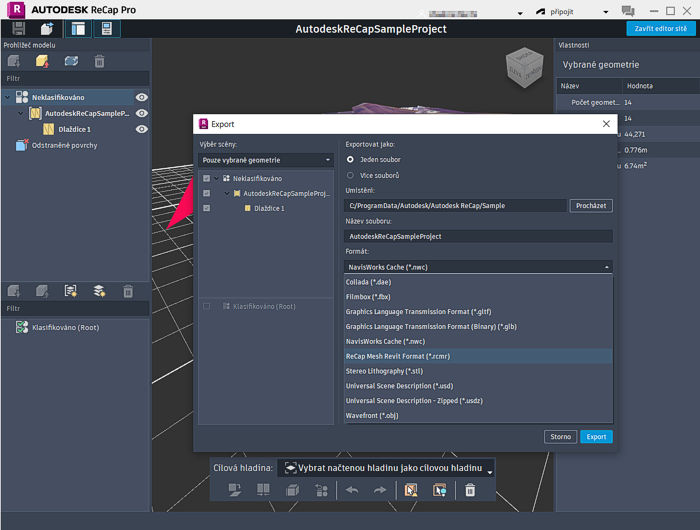Click the Název souboru input field
700x530 pixels.
click(478, 236)
